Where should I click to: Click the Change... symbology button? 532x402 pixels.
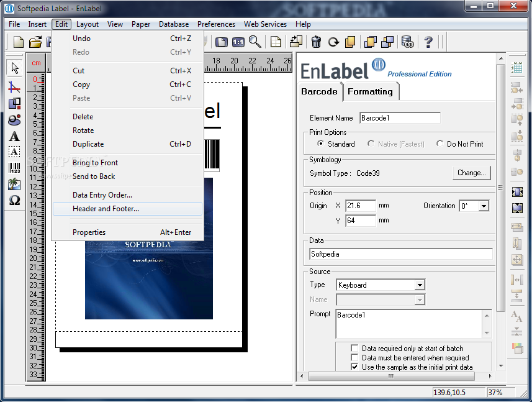pyautogui.click(x=472, y=173)
